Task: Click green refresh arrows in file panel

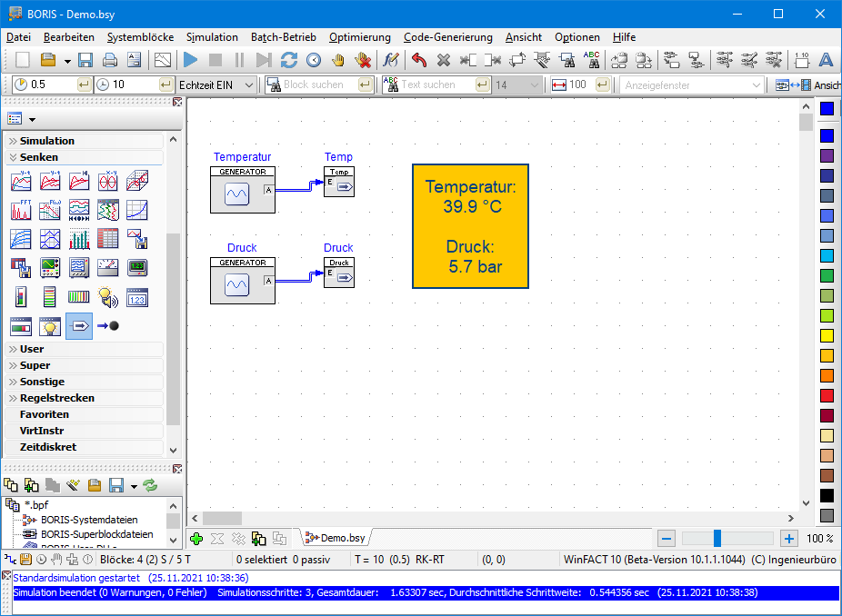Action: click(x=150, y=485)
